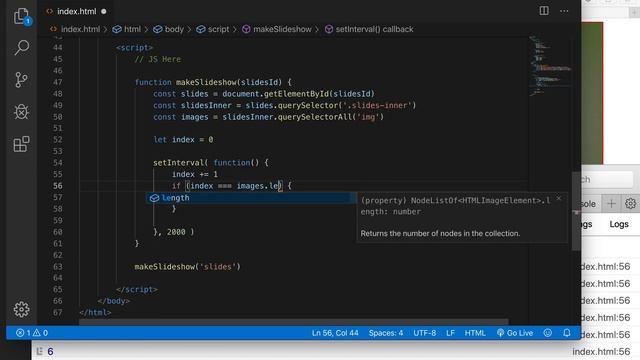This screenshot has width=640, height=360.
Task: Open the editor More Actions ellipsis
Action: [x=564, y=11]
